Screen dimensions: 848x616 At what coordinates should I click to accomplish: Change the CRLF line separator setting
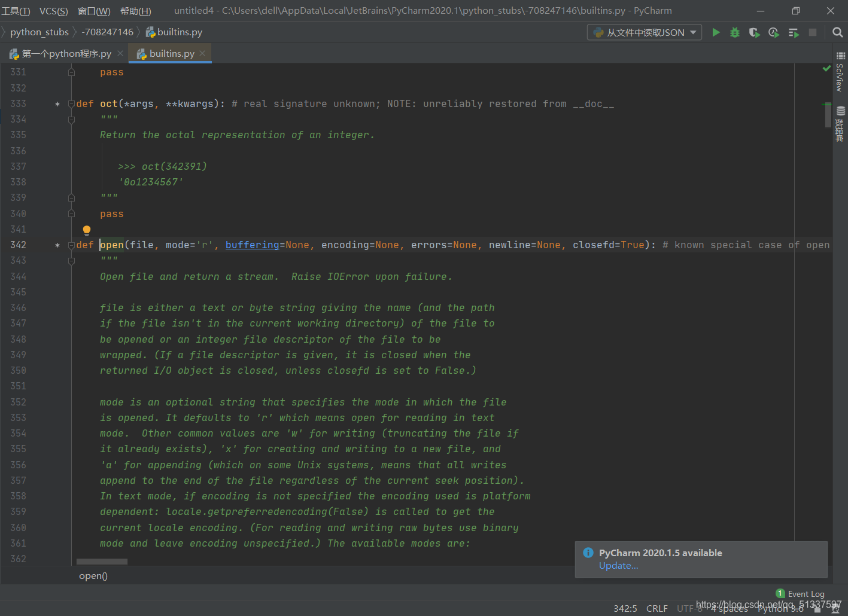(657, 608)
